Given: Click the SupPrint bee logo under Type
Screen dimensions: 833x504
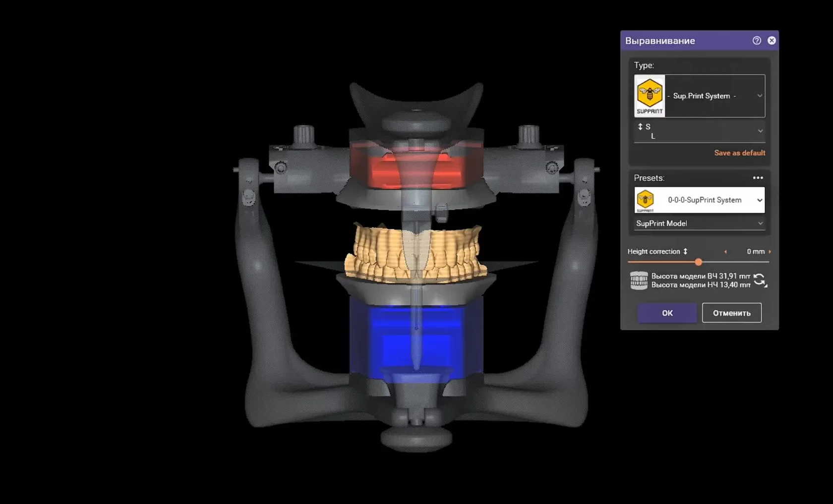Looking at the screenshot, I should 650,96.
